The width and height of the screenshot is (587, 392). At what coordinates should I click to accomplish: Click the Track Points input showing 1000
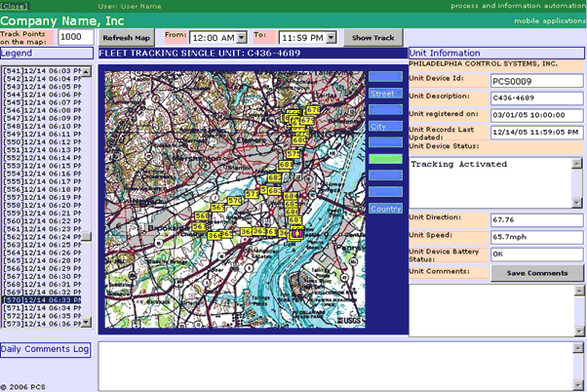[76, 37]
